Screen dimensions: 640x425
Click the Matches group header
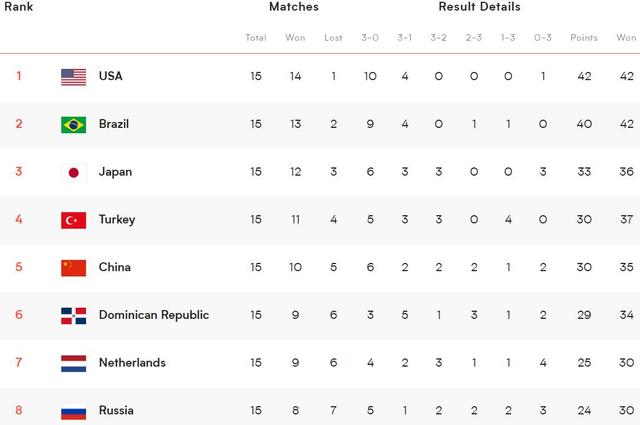pos(294,7)
